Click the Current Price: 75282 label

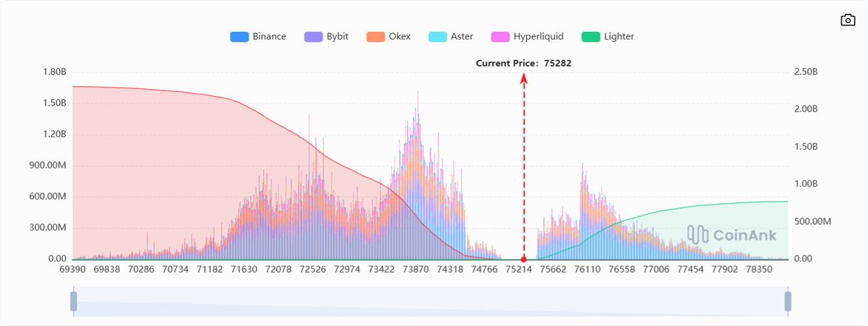point(524,63)
